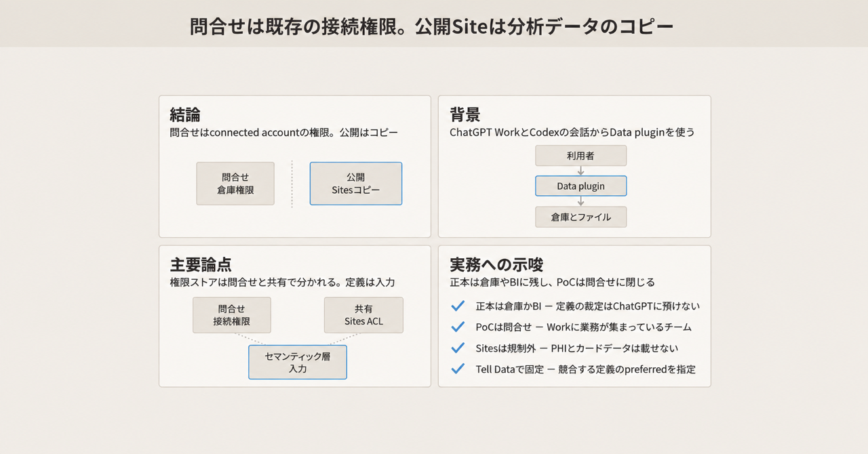The height and width of the screenshot is (454, 868).
Task: Select bullet Sitesは規制外 ー PHIとカードデータは載せない
Action: point(576,348)
